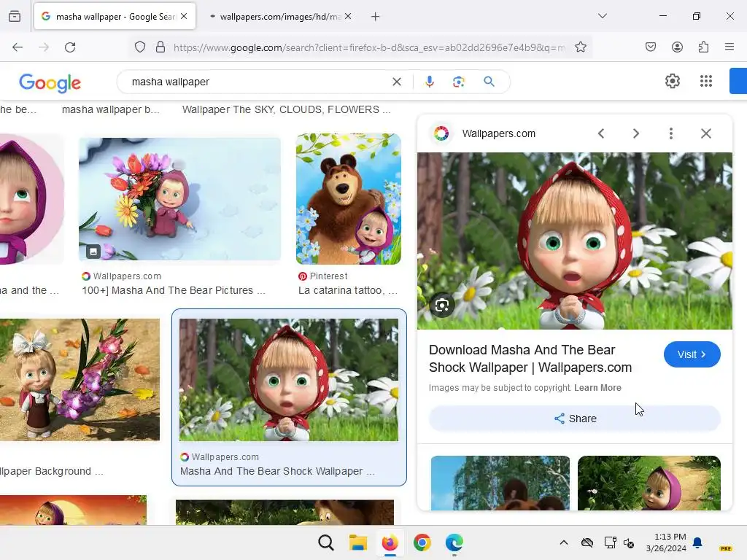Open the large Masha preview image
The image size is (747, 560).
pos(575,241)
